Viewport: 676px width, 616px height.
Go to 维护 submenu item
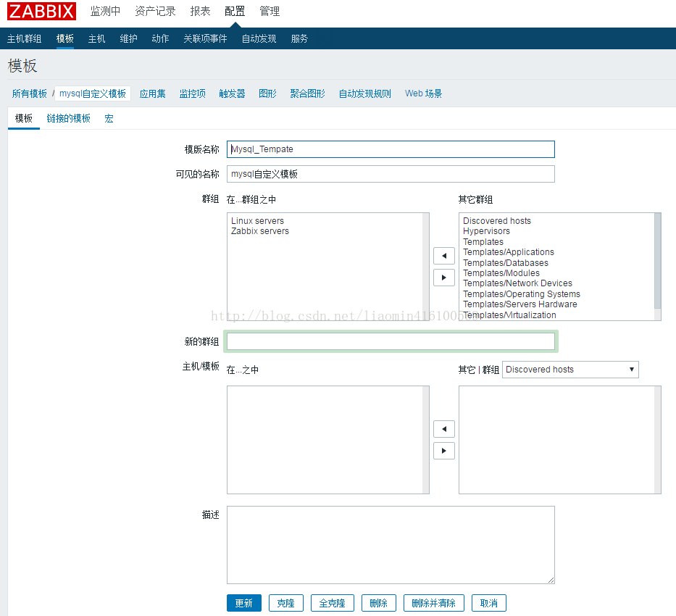click(x=128, y=39)
